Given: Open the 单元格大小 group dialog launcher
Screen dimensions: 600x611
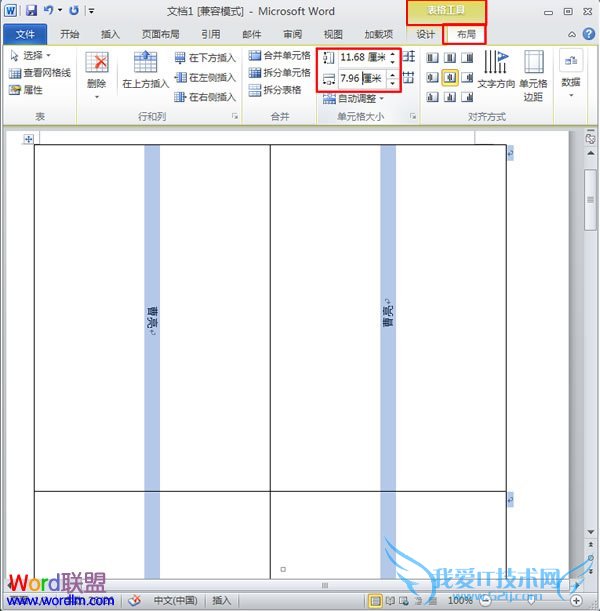Looking at the screenshot, I should pyautogui.click(x=413, y=116).
